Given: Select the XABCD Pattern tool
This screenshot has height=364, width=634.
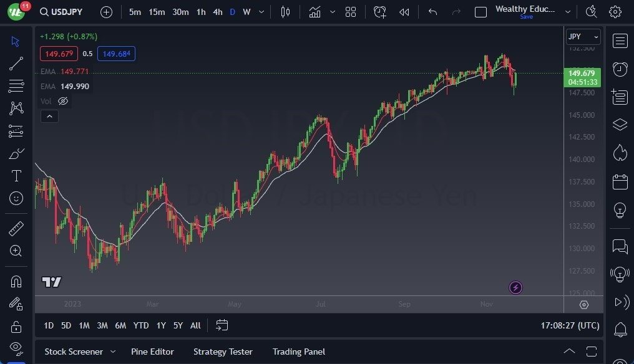Looking at the screenshot, I should pos(16,107).
